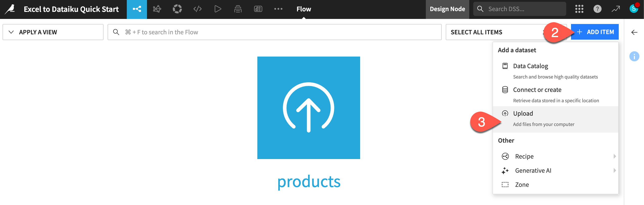The width and height of the screenshot is (644, 205).
Task: Click the magnifier icon in Flow search
Action: point(116,32)
